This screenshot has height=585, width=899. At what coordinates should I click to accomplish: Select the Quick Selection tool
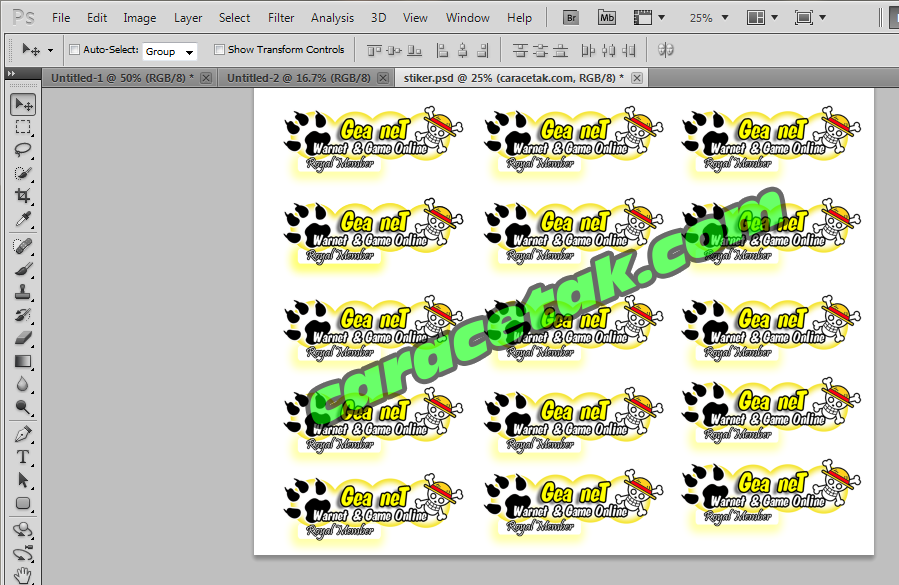pyautogui.click(x=23, y=173)
